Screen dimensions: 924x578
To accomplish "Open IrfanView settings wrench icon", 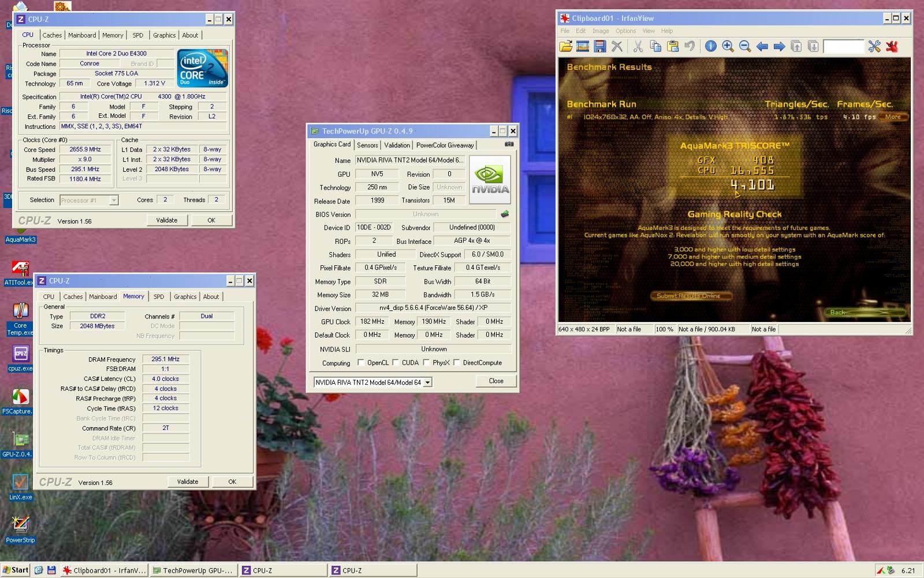I will click(x=874, y=46).
